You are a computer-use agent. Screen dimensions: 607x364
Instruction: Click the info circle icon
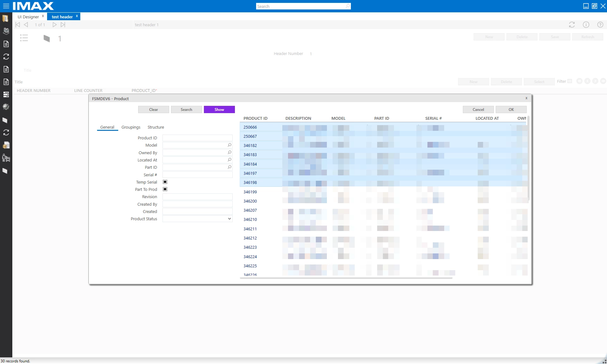(586, 25)
